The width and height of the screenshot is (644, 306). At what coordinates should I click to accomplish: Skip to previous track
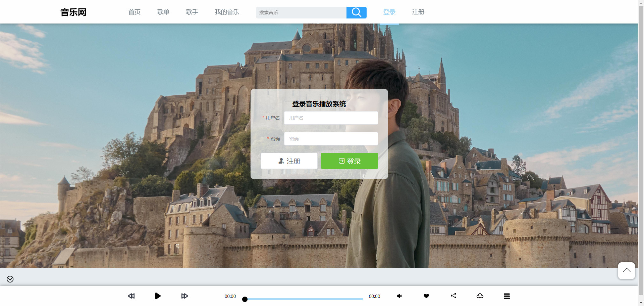[x=131, y=296]
